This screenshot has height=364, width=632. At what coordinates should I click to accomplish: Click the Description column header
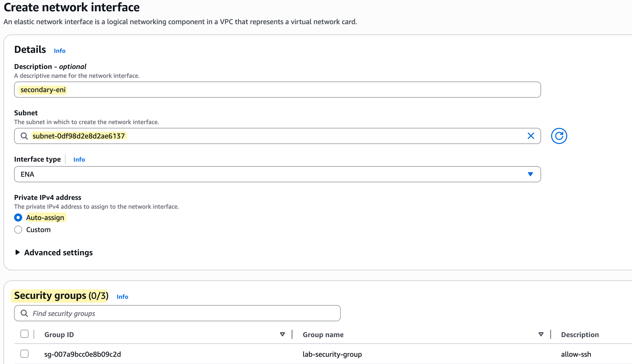(x=580, y=335)
